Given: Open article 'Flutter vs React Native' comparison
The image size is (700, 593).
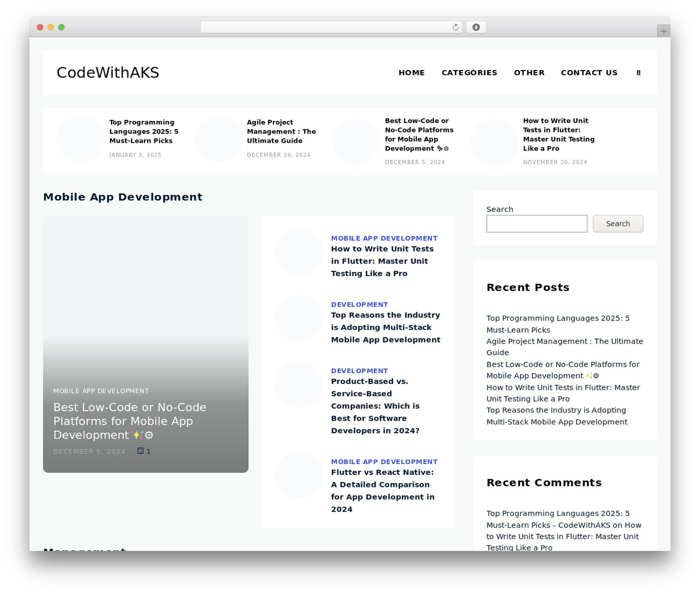Looking at the screenshot, I should [383, 491].
